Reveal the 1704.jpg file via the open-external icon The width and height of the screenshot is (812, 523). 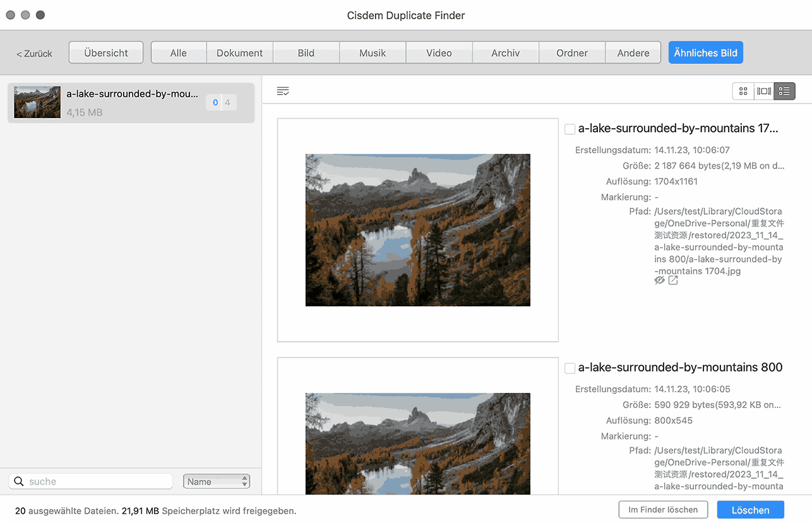coord(673,280)
